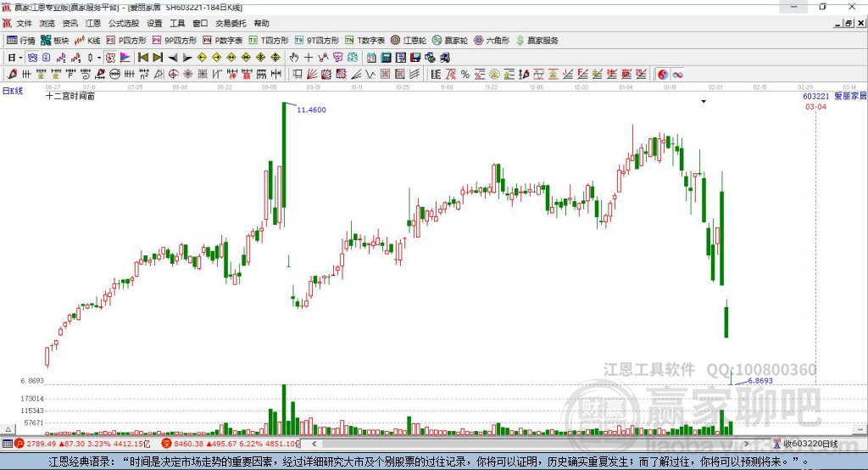
Task: Jump to the last bar icon
Action: tap(158, 58)
